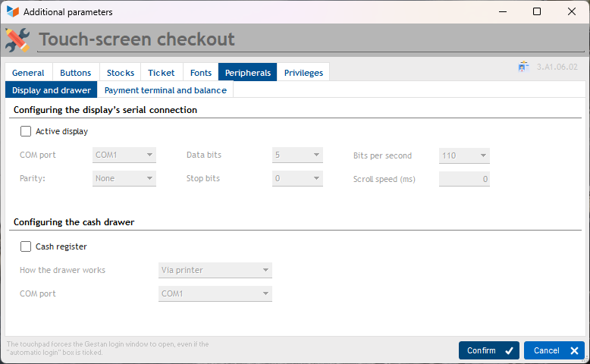This screenshot has height=364, width=590.
Task: Click the Scroll speed (ms) field
Action: click(464, 179)
